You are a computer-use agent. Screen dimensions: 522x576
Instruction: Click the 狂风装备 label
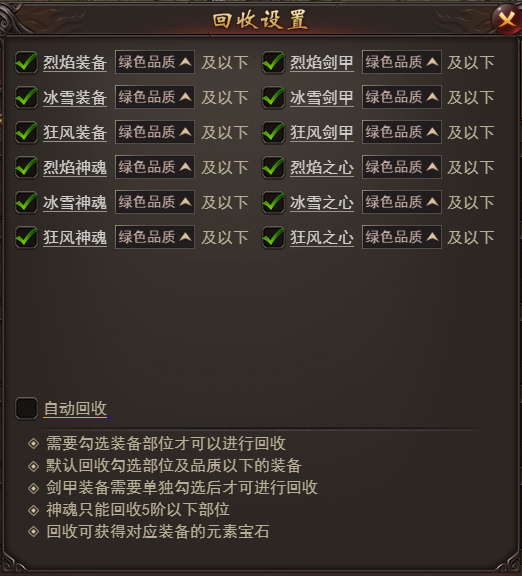75,133
